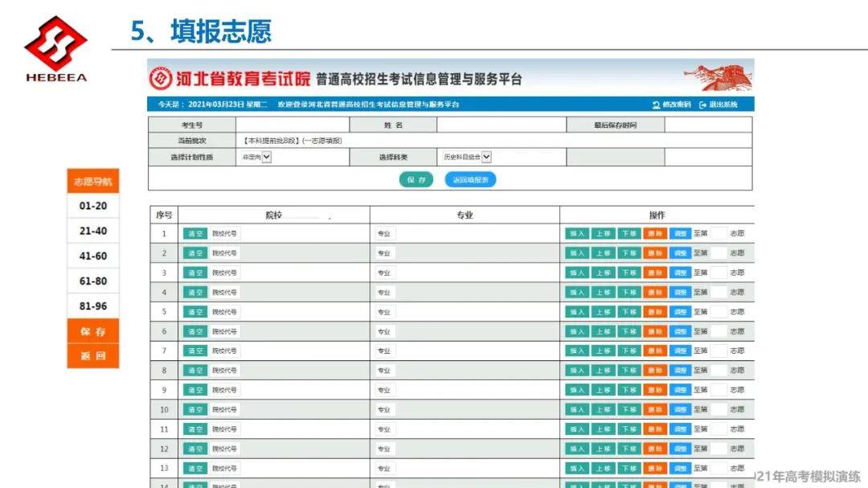Click 插入 to insert above row 1
Screen dimensions: 868x488
[x=577, y=233]
